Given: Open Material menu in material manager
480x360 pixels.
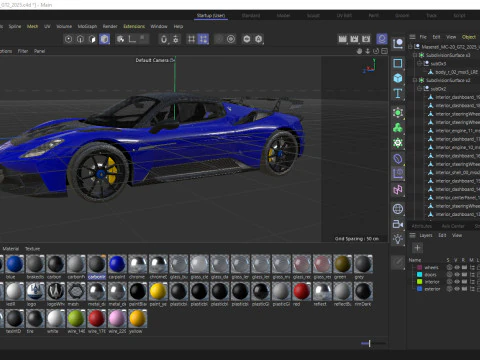Looking at the screenshot, I should point(11,249).
